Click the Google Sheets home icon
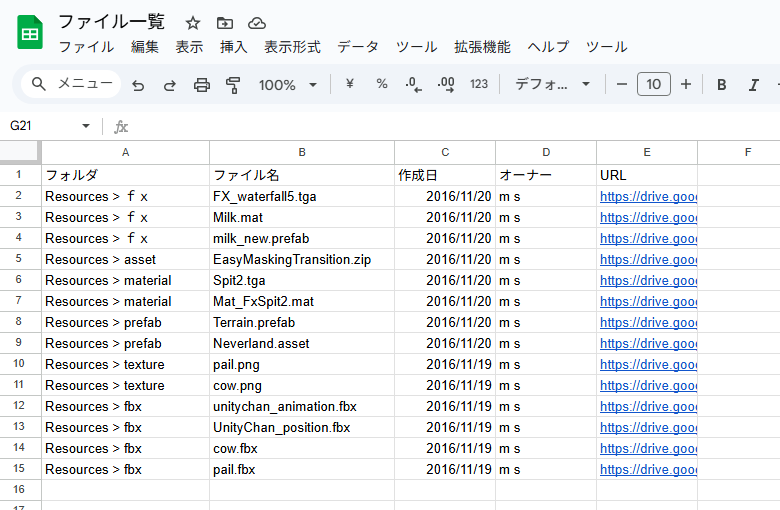The image size is (780, 510). point(30,33)
